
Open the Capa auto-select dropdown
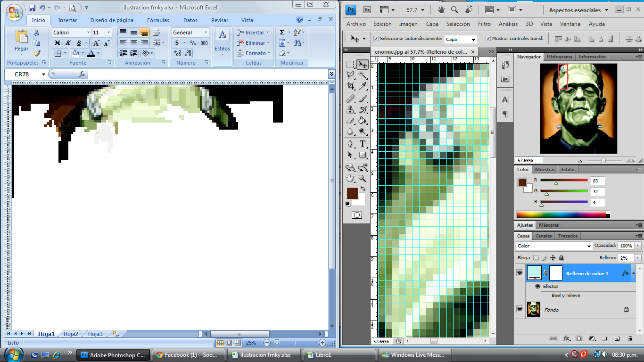[x=473, y=40]
